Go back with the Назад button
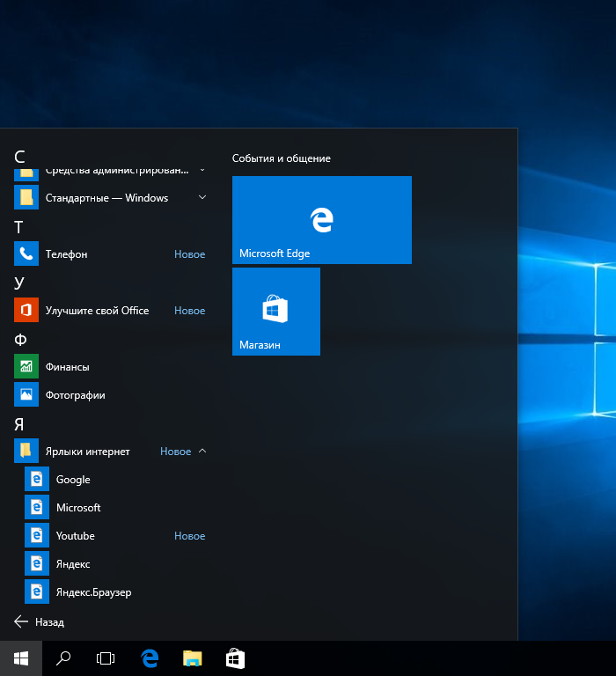This screenshot has width=616, height=676. [x=40, y=621]
